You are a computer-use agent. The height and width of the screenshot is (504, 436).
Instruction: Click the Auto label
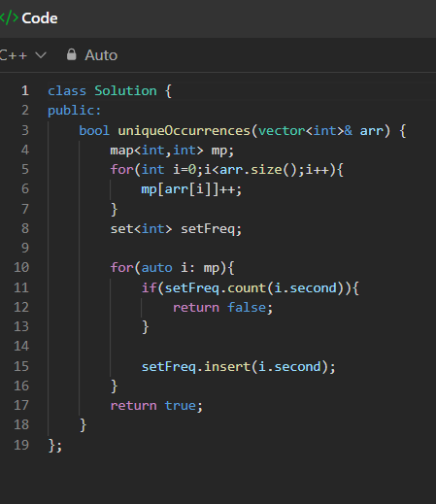[101, 55]
